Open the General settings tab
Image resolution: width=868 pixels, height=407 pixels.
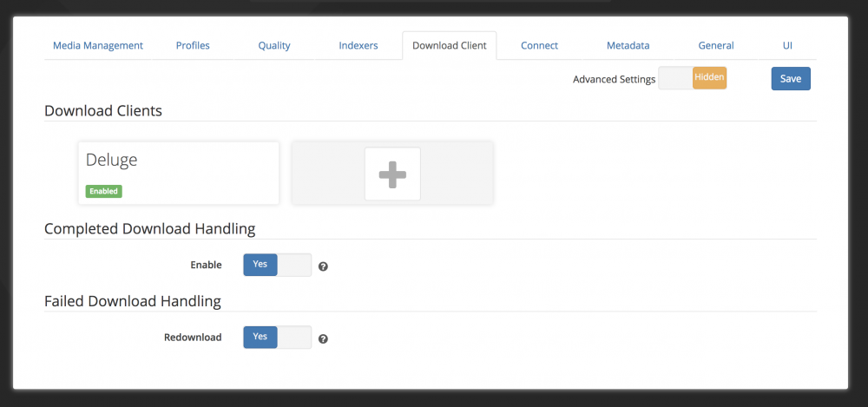716,45
